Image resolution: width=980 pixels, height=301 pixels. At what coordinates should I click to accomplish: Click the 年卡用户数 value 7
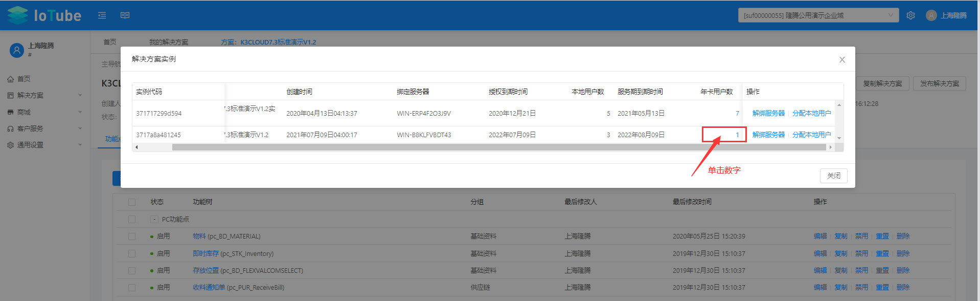point(737,113)
